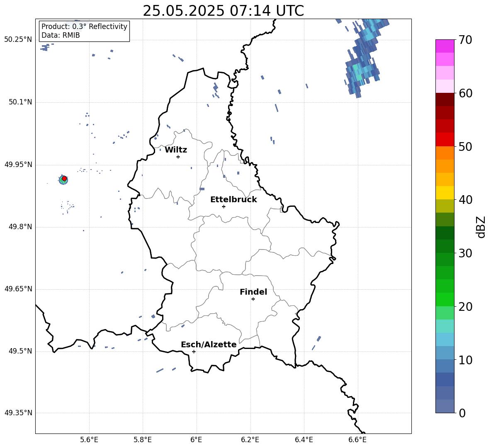The height and width of the screenshot is (448, 491).
Task: Select the Product: 0.3° Reflectivity label
Action: (84, 26)
